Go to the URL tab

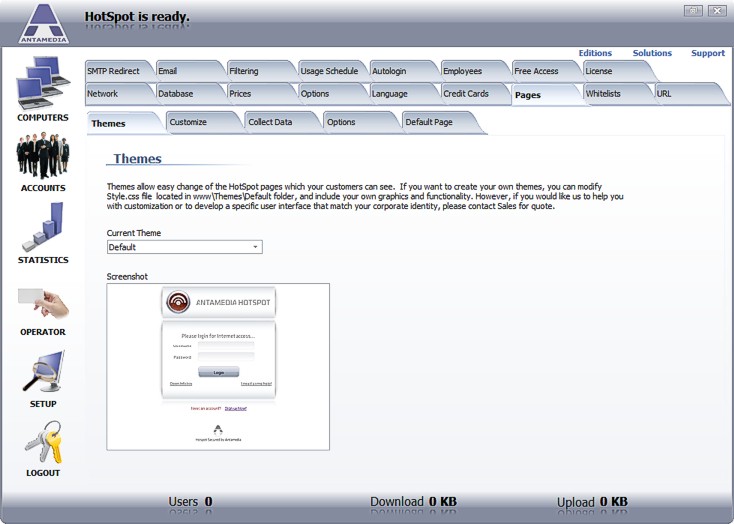pos(688,94)
